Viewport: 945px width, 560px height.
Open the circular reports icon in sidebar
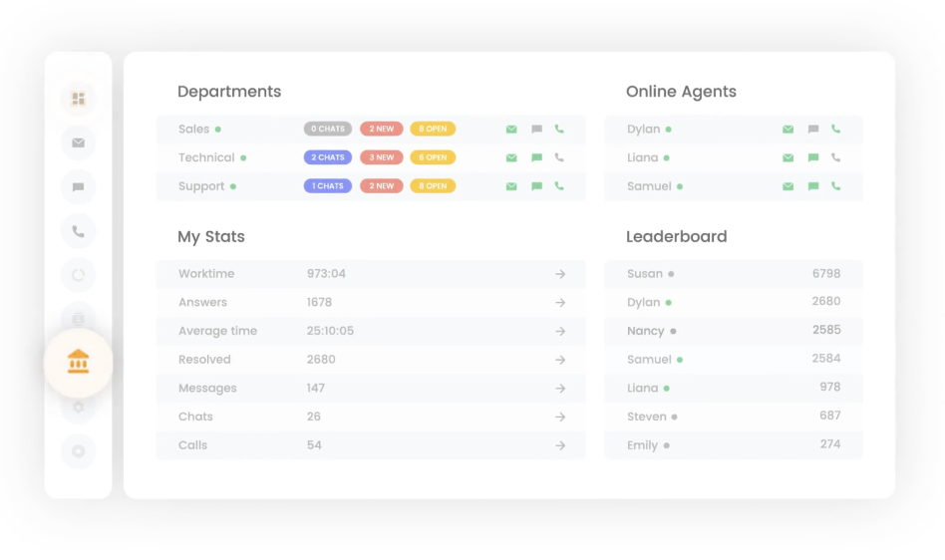tap(79, 275)
